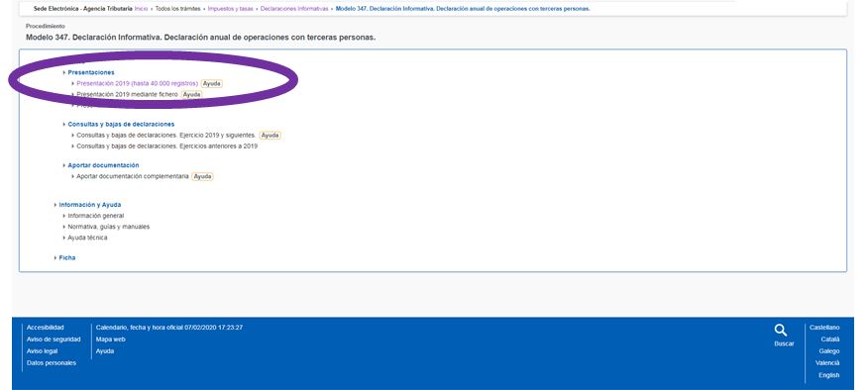Open the 'Aviso legal' footer link
868x390 pixels.
[x=42, y=351]
